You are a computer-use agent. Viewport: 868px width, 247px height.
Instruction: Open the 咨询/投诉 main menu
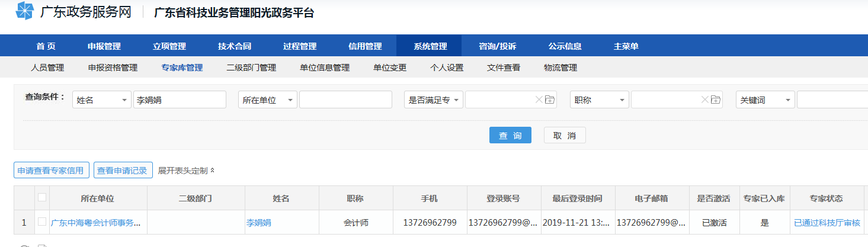pyautogui.click(x=498, y=46)
